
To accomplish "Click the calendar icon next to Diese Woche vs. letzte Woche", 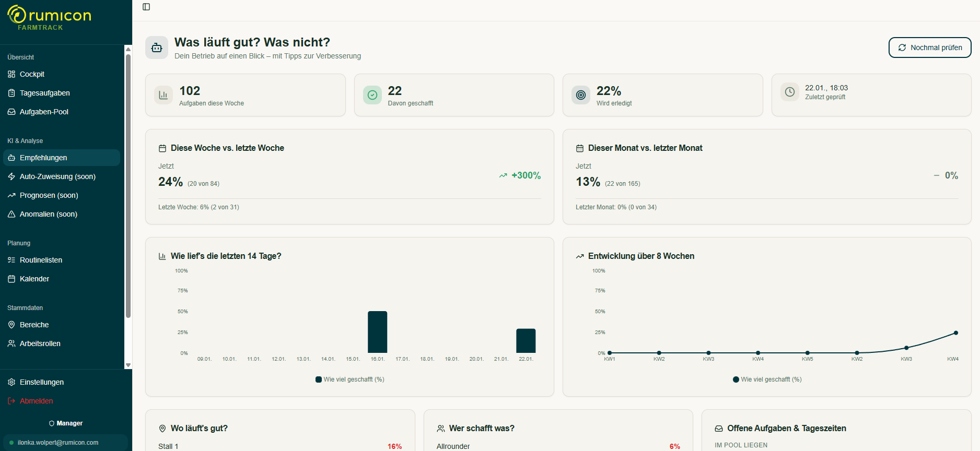I will (x=162, y=148).
